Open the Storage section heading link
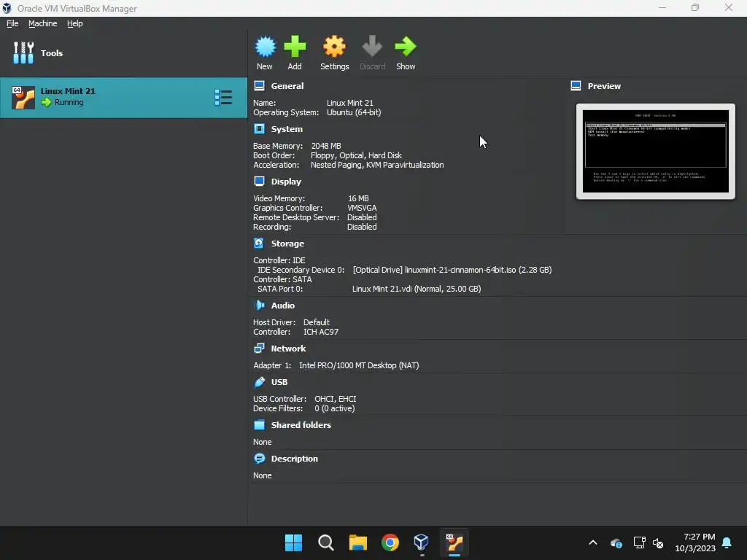This screenshot has height=560, width=747. [x=287, y=244]
